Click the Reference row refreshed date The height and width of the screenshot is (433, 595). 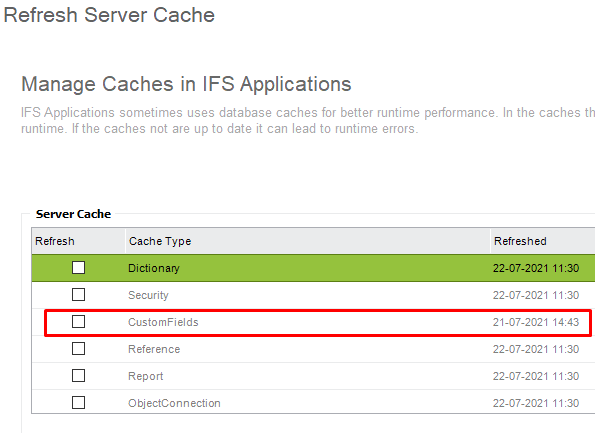(536, 349)
